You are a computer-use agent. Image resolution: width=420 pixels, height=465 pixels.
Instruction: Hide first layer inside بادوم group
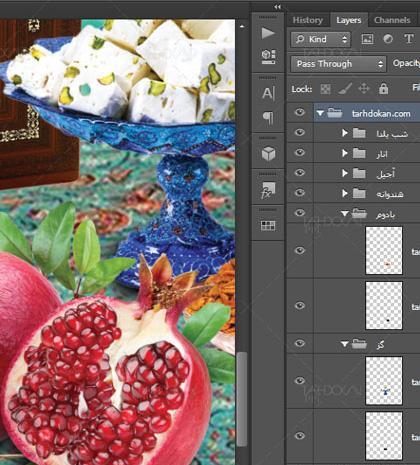point(300,250)
